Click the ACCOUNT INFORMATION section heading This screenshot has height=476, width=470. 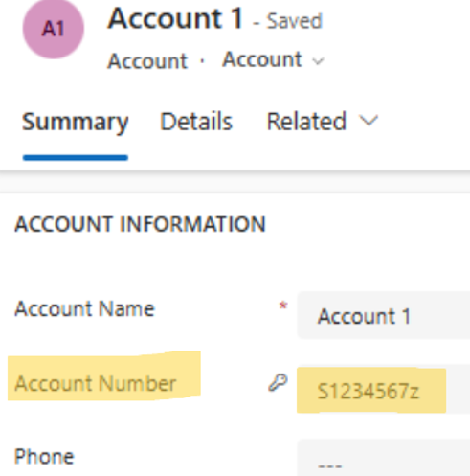[141, 224]
